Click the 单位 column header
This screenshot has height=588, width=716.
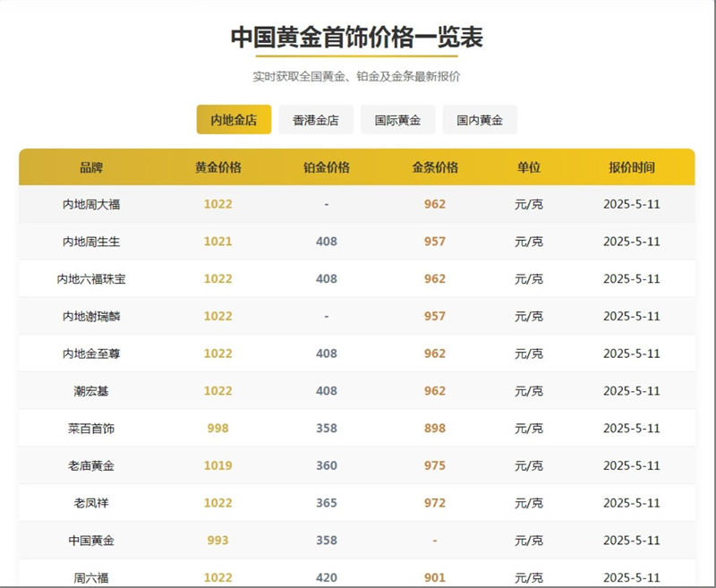(529, 167)
